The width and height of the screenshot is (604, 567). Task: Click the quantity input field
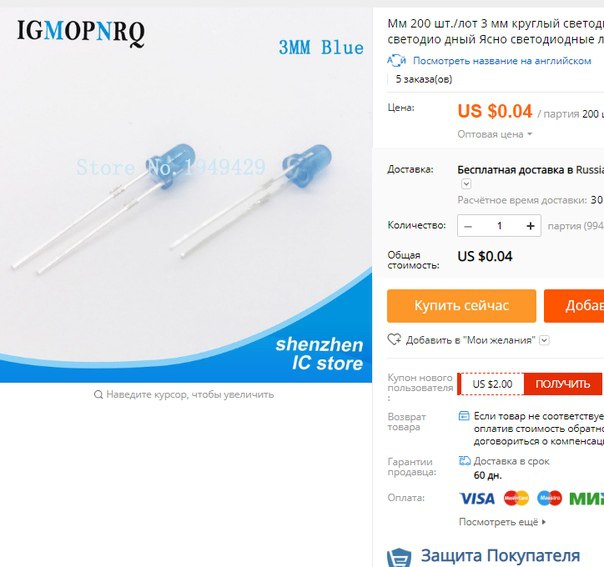pyautogui.click(x=499, y=226)
